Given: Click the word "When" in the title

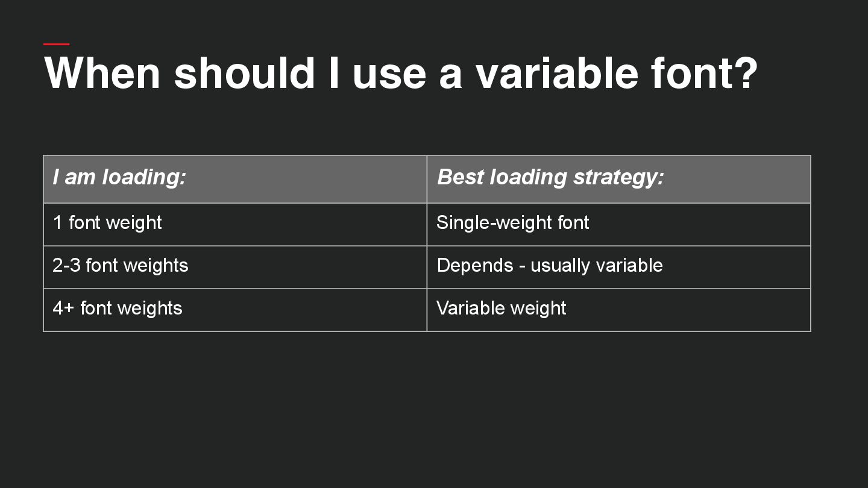Looking at the screenshot, I should (102, 73).
